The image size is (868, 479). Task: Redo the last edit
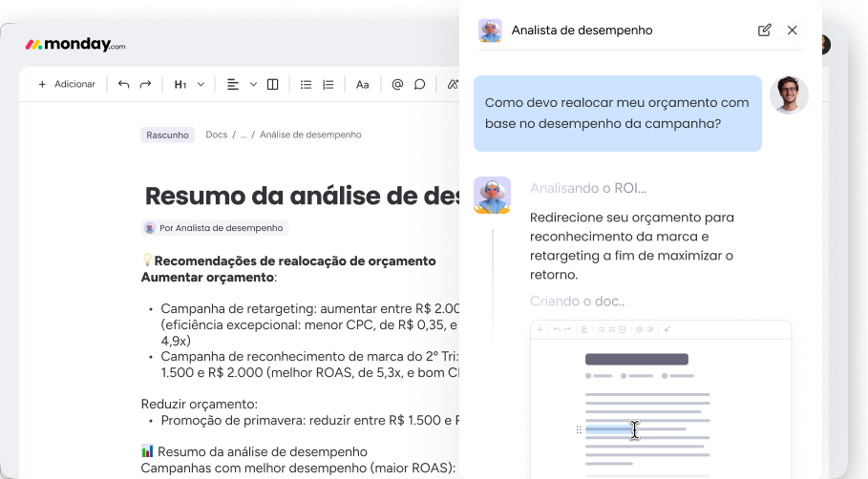pos(145,84)
